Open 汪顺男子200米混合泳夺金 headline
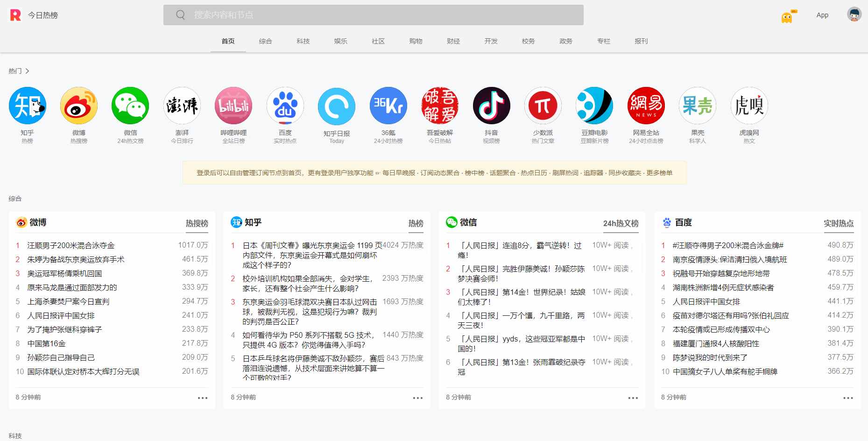Screen dimensions: 868x441 pos(71,245)
